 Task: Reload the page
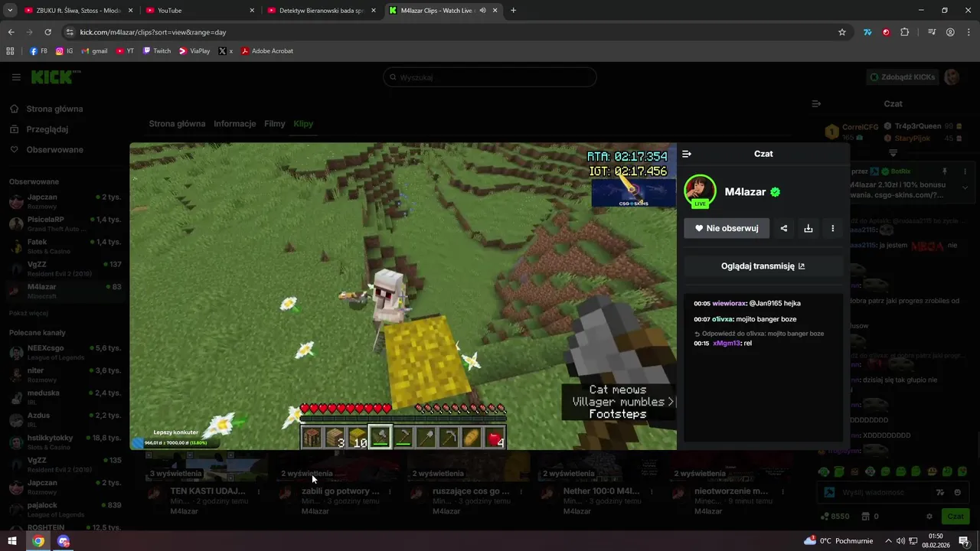(47, 32)
